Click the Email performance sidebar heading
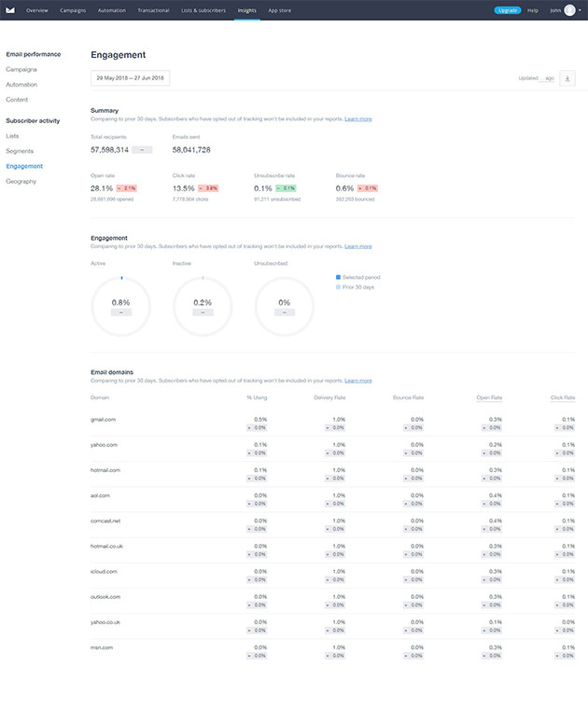 click(x=33, y=54)
